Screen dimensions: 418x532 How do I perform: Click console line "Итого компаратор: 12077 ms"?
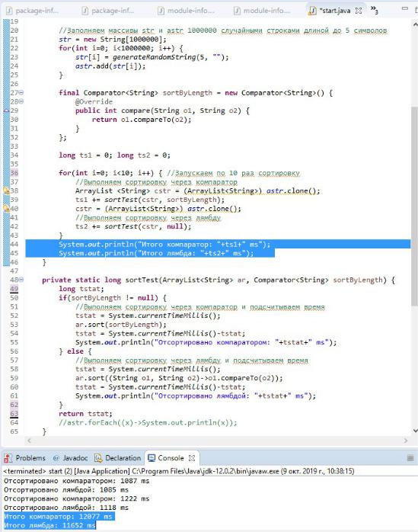(x=59, y=517)
